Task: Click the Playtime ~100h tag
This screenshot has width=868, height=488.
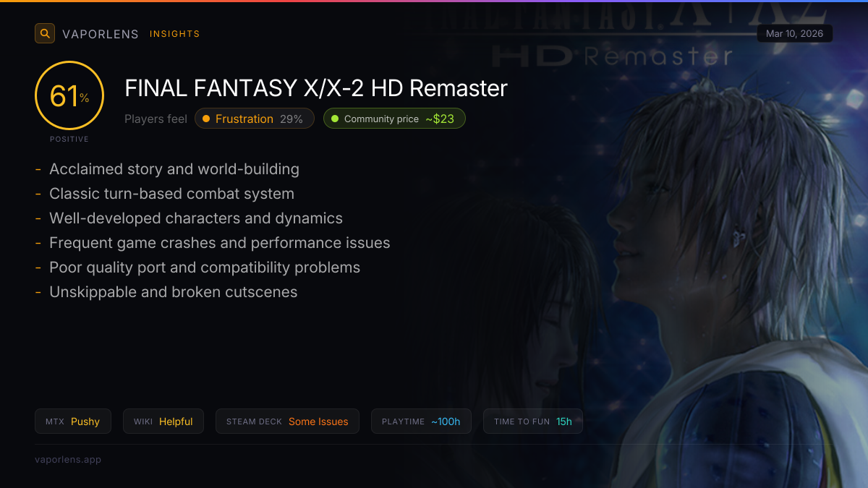Action: (x=421, y=421)
